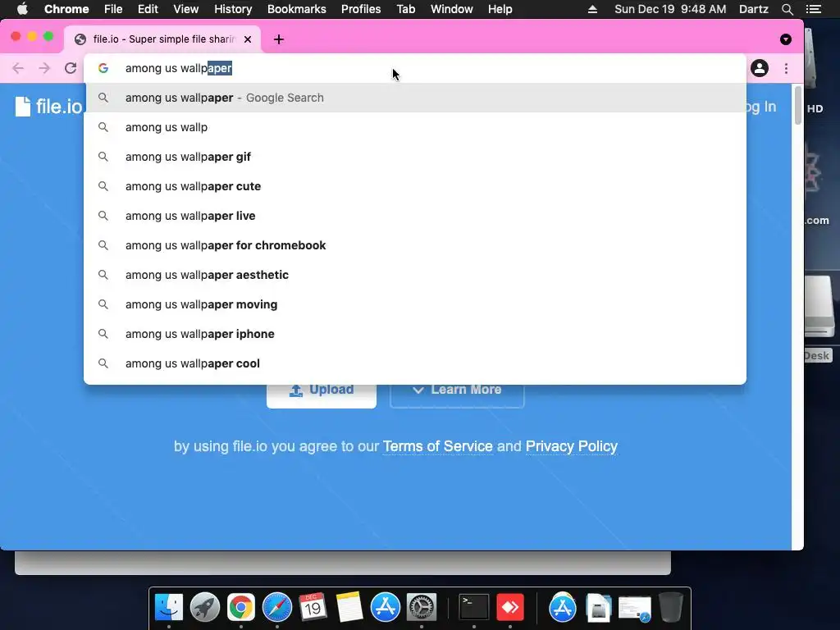Open the Privacy Policy link
The image size is (840, 630).
click(x=571, y=446)
